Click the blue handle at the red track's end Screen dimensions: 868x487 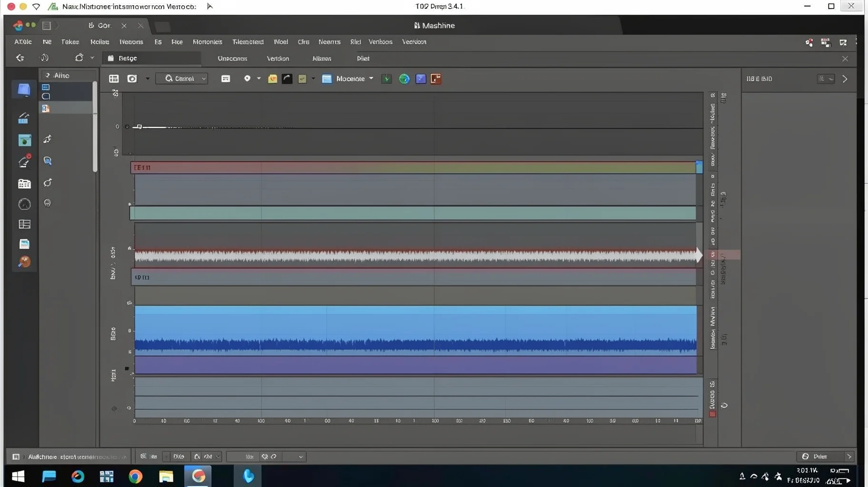pyautogui.click(x=699, y=167)
